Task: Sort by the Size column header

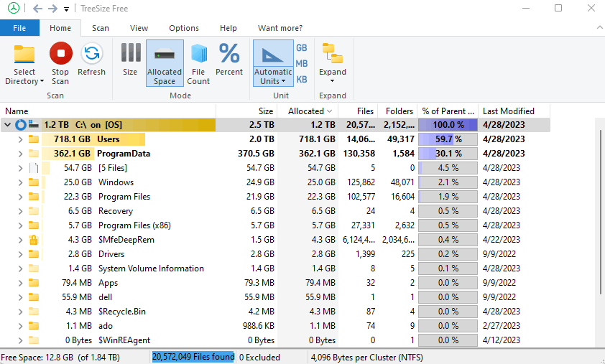Action: coord(246,111)
